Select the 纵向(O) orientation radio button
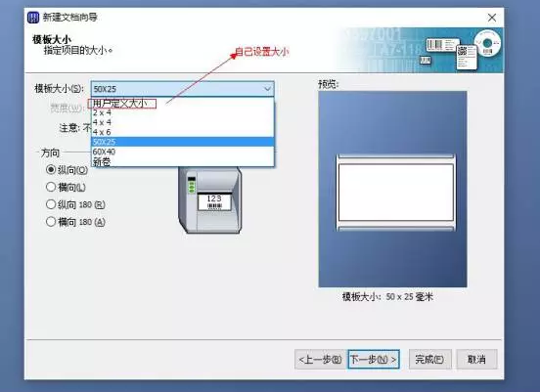The image size is (540, 392). pos(51,170)
